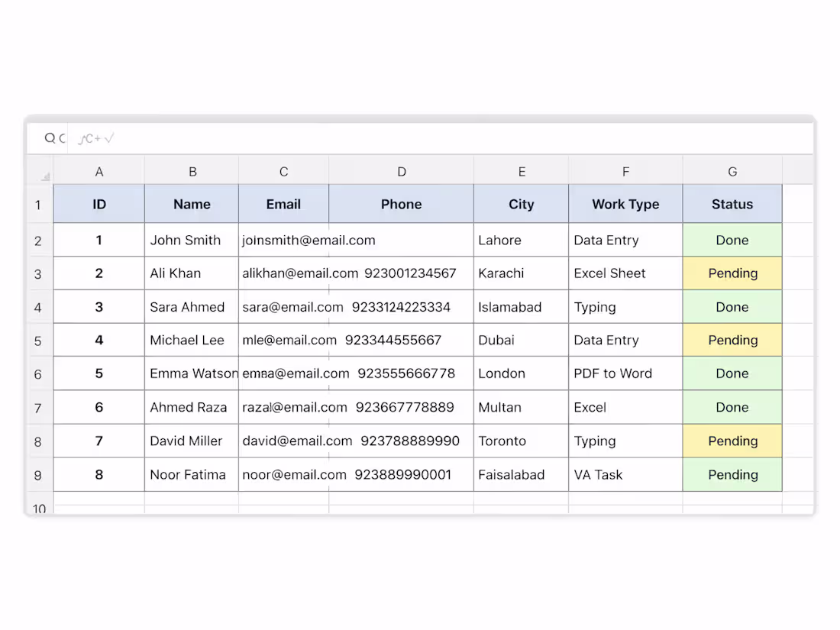Screen dimensions: 840x630
Task: Select the "Ali Khan" name cell
Action: [x=192, y=273]
